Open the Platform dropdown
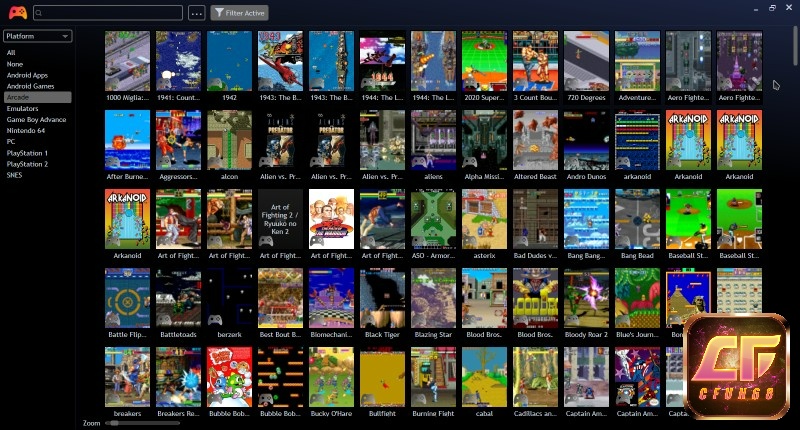 38,36
